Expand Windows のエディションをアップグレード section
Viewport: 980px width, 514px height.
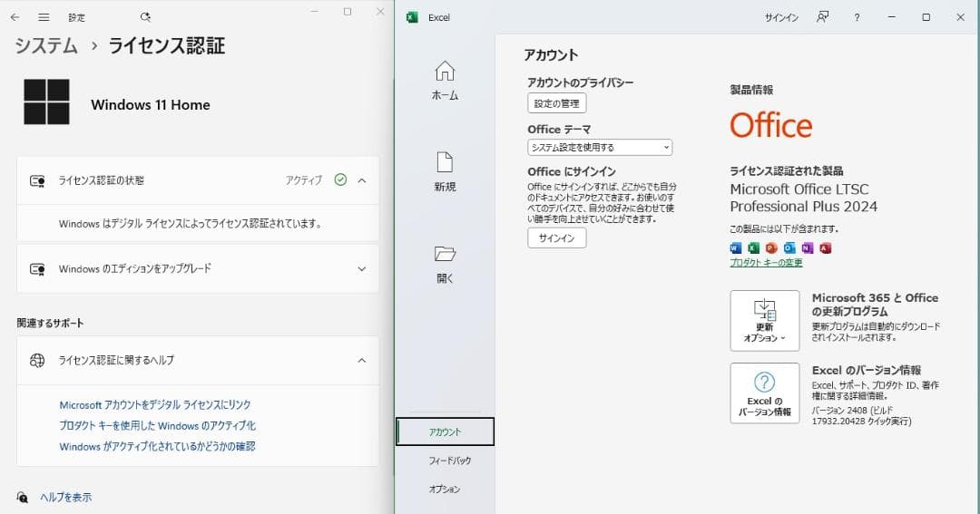coord(362,269)
